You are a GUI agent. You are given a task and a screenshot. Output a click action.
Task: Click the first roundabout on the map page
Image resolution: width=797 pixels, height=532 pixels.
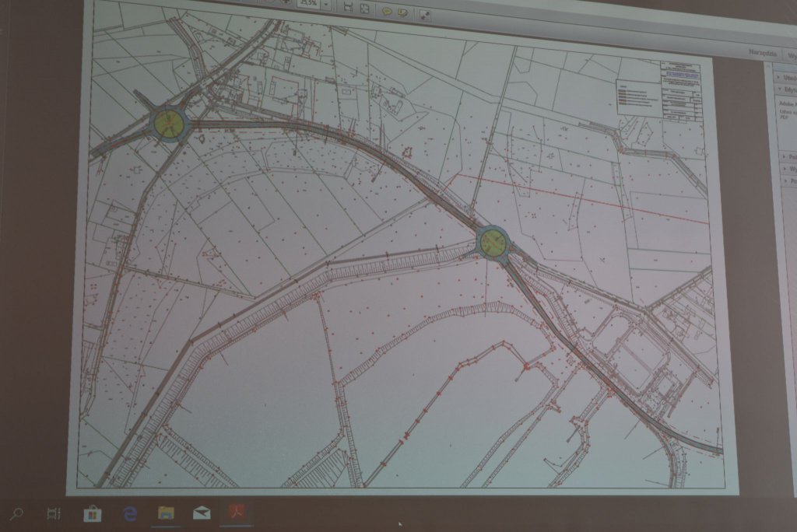point(169,122)
